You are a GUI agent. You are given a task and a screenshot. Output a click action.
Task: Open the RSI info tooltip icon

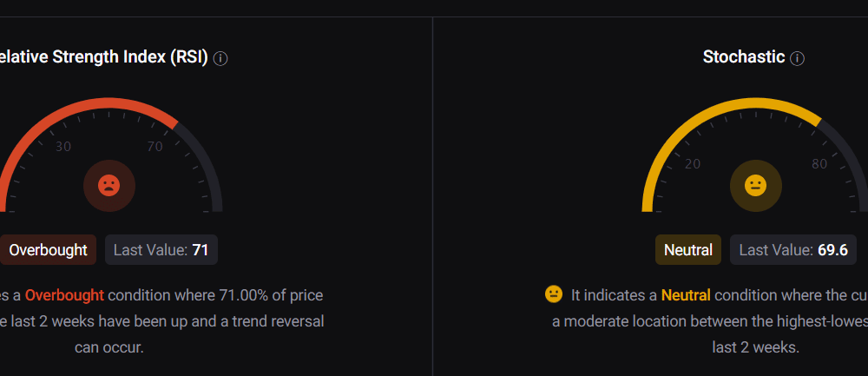click(x=220, y=58)
